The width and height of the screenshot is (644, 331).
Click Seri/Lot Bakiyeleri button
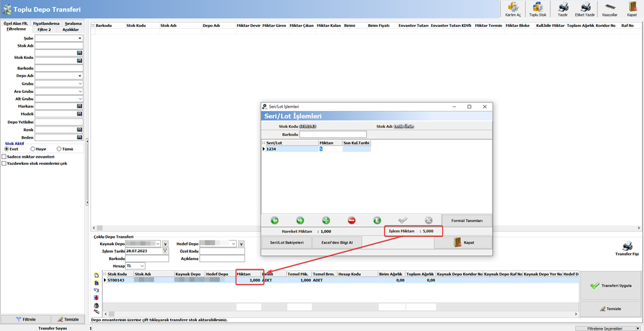(x=286, y=242)
